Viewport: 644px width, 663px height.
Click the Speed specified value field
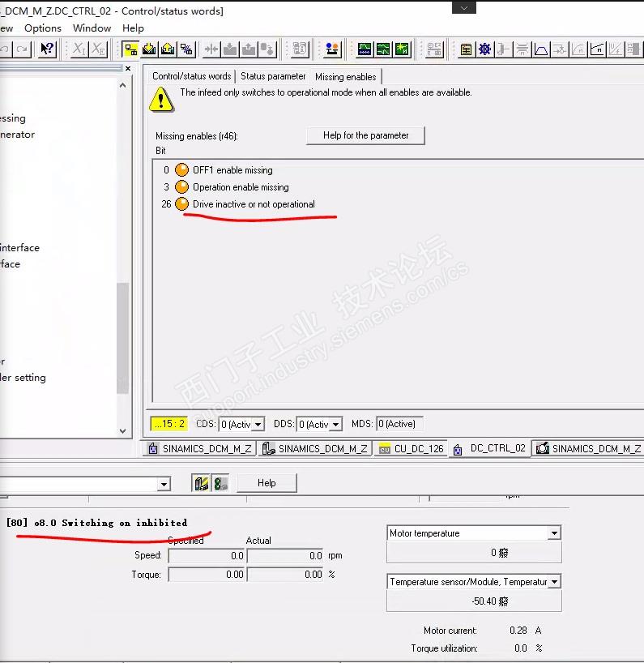pos(207,555)
